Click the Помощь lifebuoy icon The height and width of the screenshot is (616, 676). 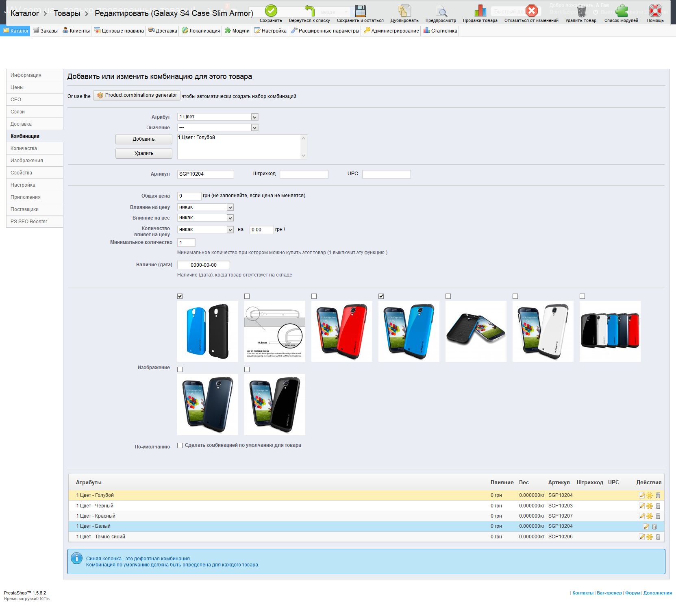pyautogui.click(x=655, y=11)
